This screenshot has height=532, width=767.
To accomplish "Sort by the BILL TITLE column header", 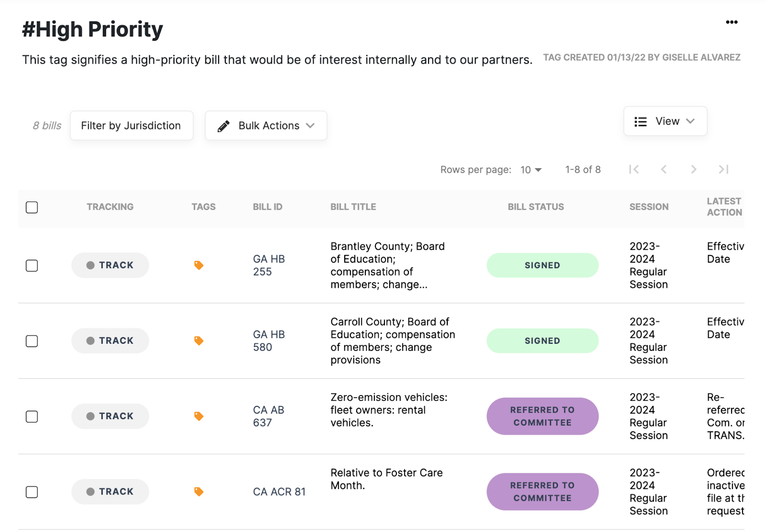I will (353, 207).
